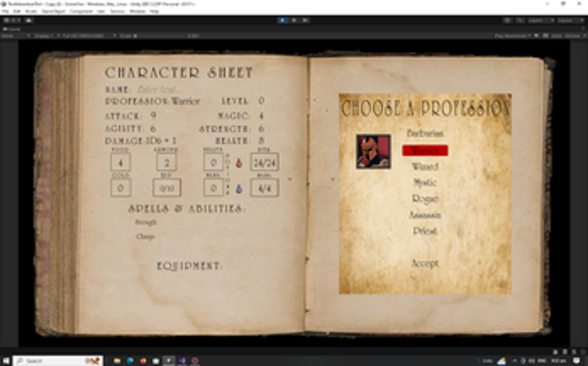Screen dimensions: 588x366
Task: Click the taskbar Search box
Action: (x=58, y=361)
